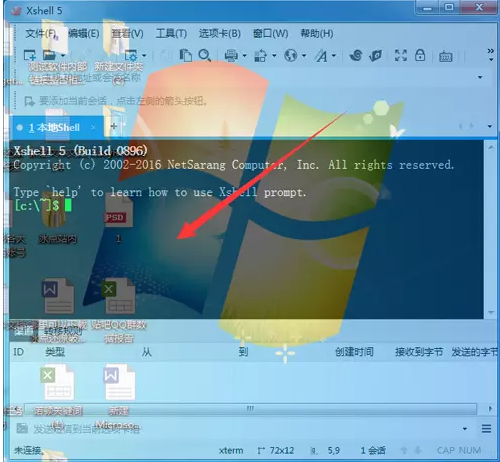Click the 5,9 cursor position status
Viewport: 500px width, 462px height.
[333, 451]
